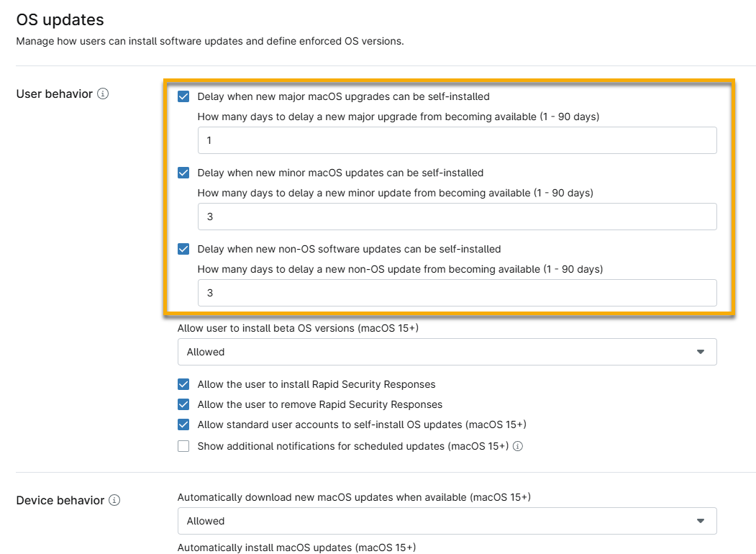Click the OS updates page heading
This screenshot has width=756, height=554.
coord(60,19)
